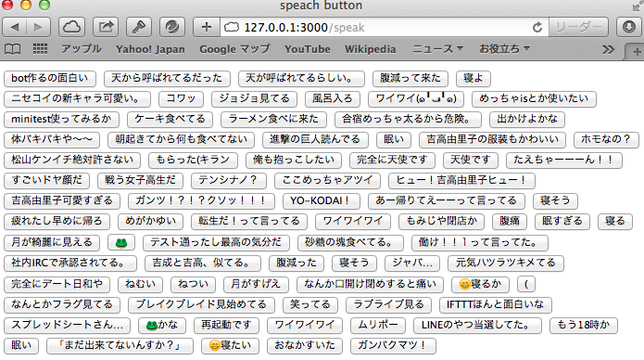The width and height of the screenshot is (644, 360).
Task: Click the スプレッドシートさん… button
Action: tap(67, 326)
